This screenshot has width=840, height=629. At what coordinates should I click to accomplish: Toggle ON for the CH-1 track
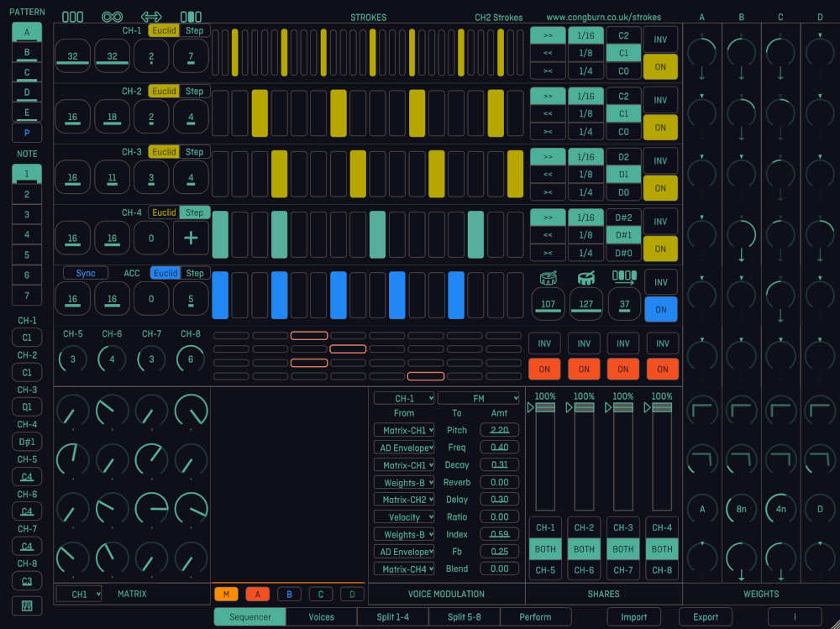pos(660,66)
